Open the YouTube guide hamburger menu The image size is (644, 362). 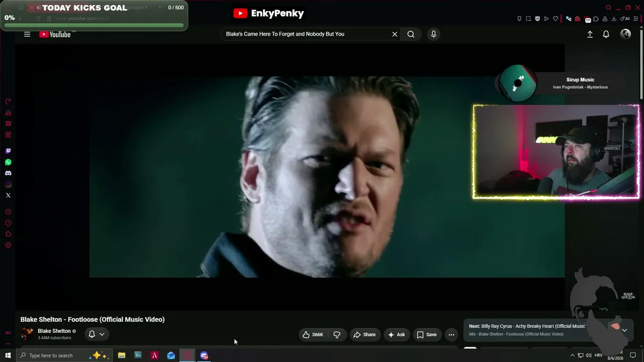tap(27, 34)
